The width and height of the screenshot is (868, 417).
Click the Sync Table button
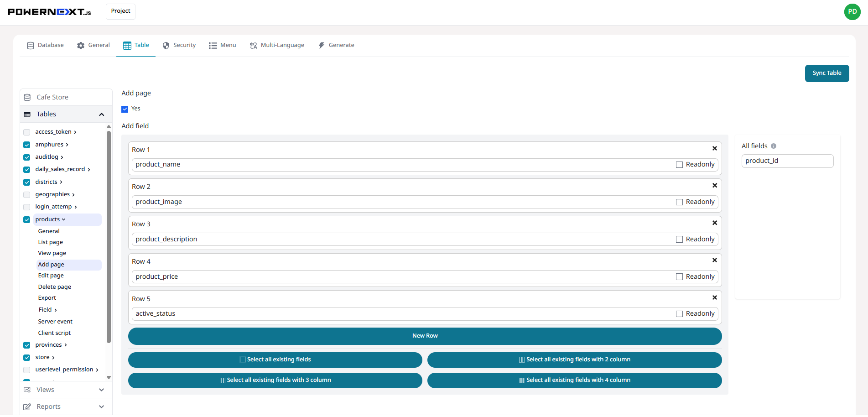tap(827, 73)
